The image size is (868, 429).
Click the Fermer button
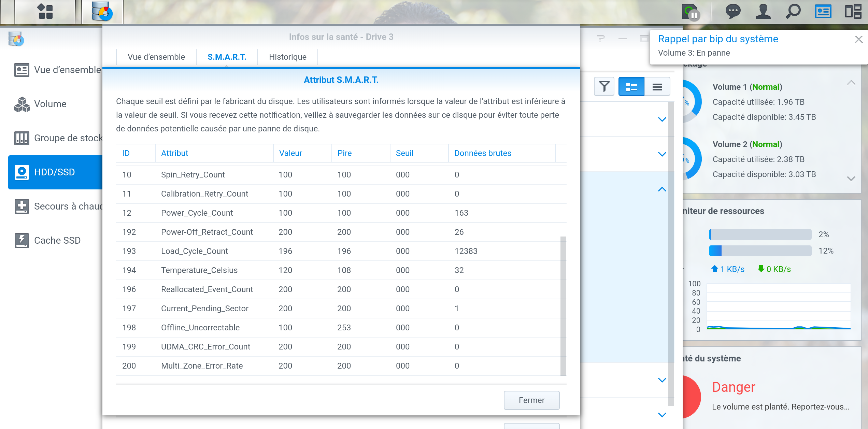pos(531,400)
